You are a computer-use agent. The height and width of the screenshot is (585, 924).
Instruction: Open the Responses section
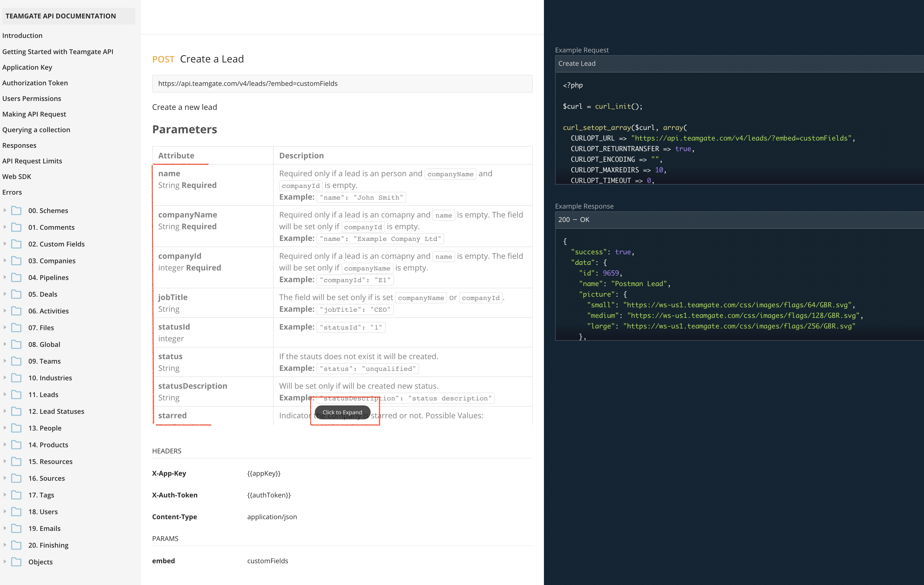point(19,145)
